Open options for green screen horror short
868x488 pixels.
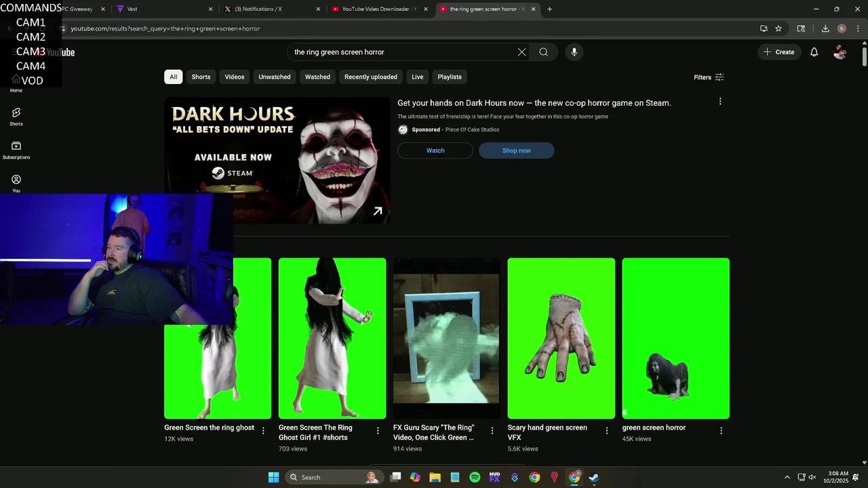722,430
